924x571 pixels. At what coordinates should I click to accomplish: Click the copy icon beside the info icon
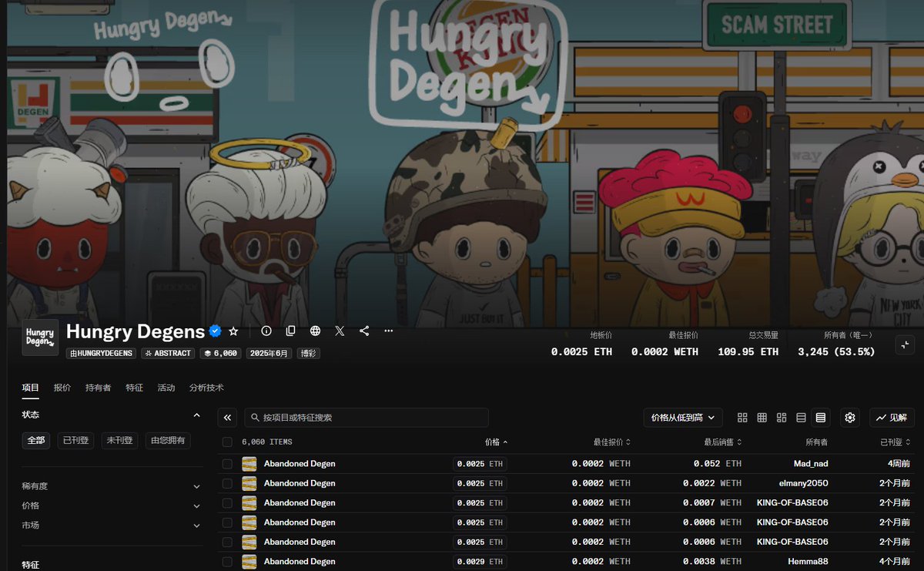(x=290, y=331)
